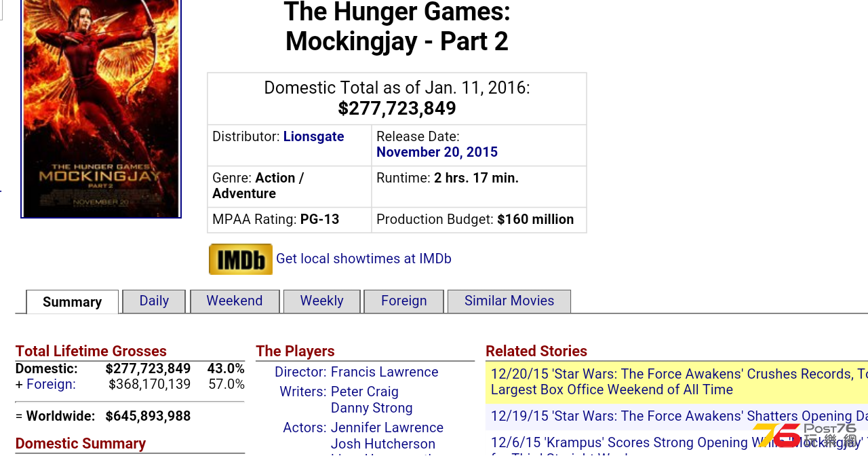This screenshot has width=868, height=456.
Task: Click writer Danny Strong link
Action: coord(372,408)
